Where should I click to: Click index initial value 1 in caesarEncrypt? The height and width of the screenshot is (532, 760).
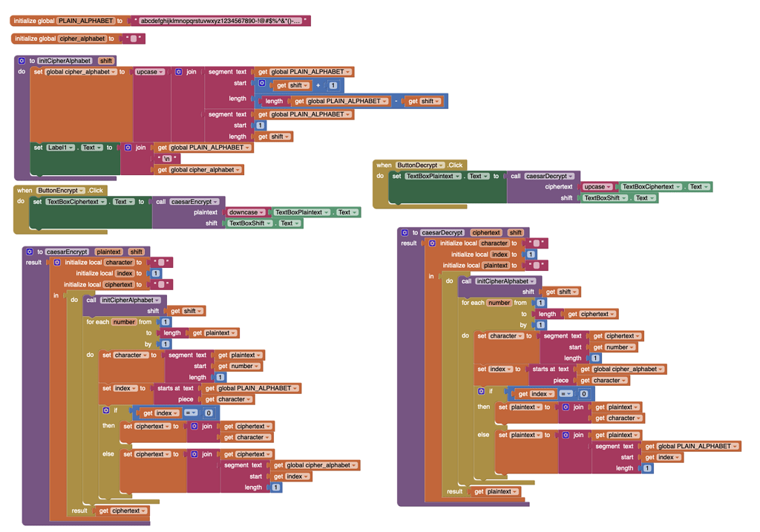156,273
